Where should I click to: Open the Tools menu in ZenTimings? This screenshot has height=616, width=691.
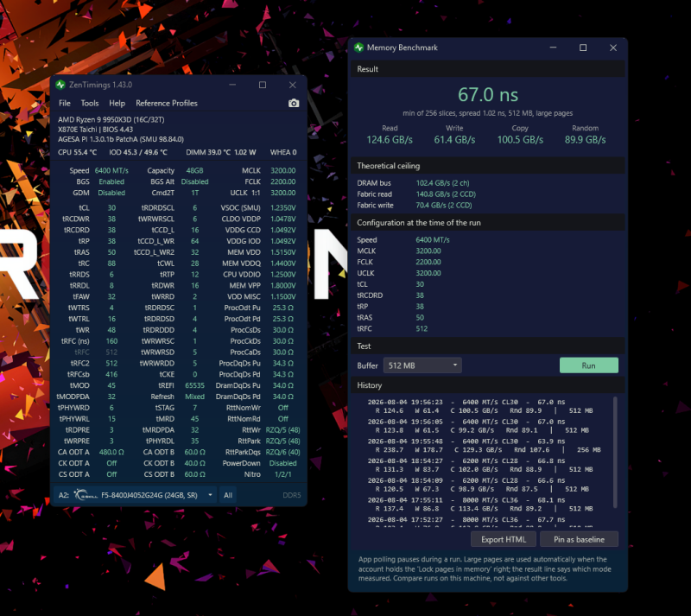[x=90, y=103]
